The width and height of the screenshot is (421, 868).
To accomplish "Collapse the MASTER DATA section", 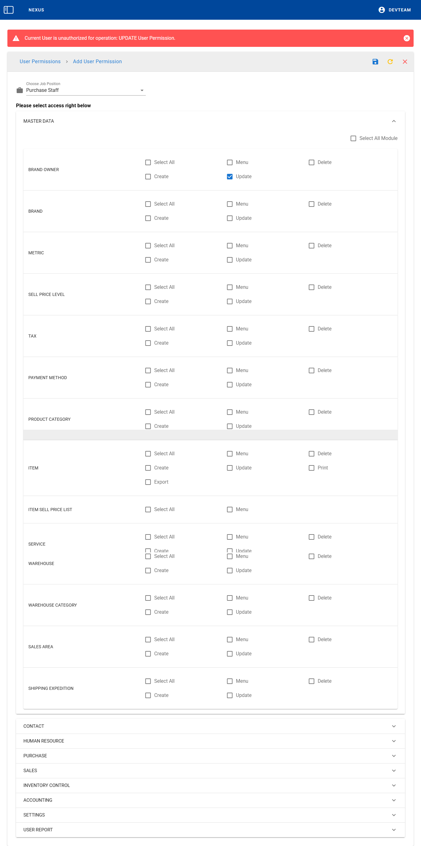I will [x=393, y=121].
